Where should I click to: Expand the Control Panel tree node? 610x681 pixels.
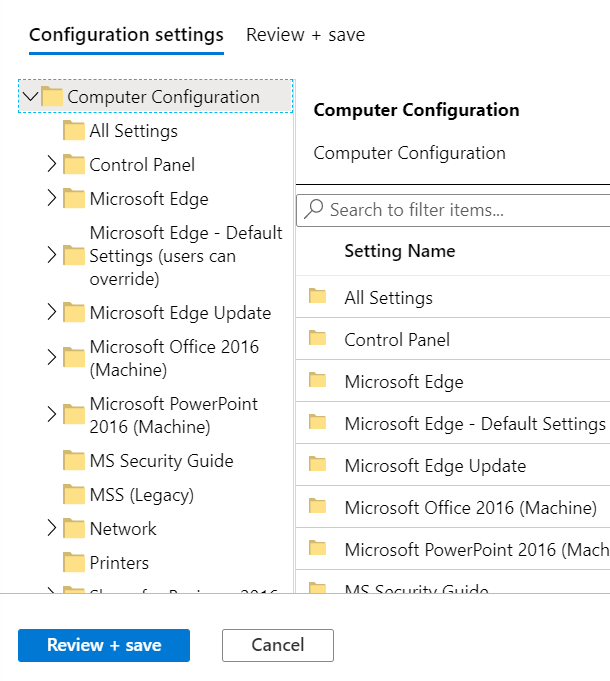[52, 165]
